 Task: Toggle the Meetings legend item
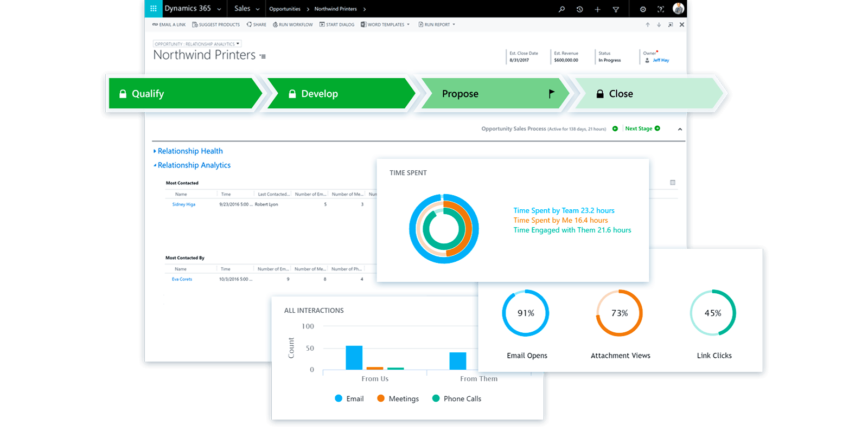398,398
